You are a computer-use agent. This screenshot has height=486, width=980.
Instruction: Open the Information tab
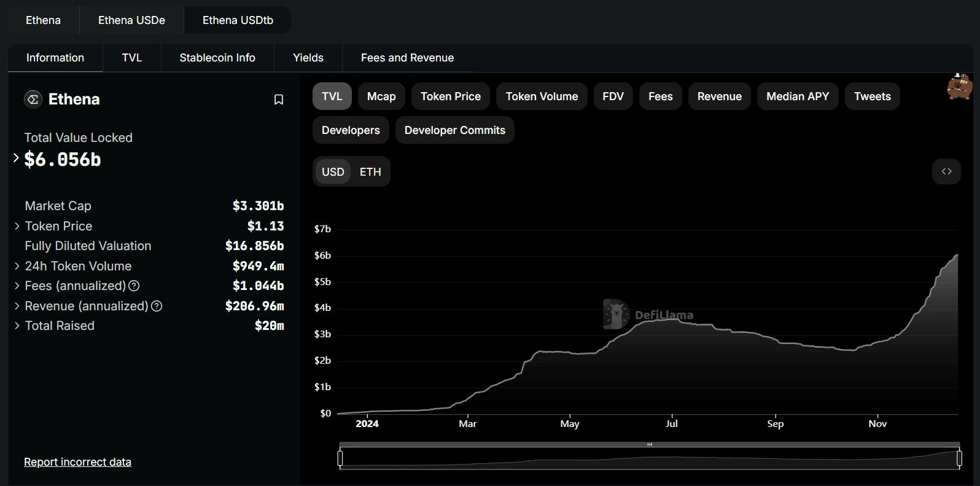(55, 58)
